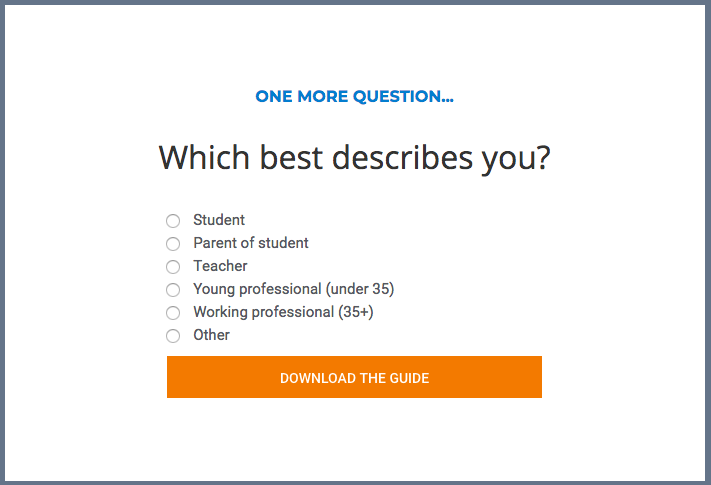Screen dimensions: 711x485
Task: Select the Working professional (35+) radio circle
Action: (173, 313)
